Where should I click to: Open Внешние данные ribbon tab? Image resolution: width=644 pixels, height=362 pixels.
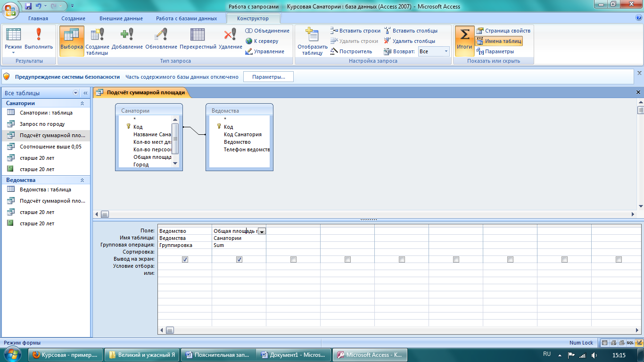pos(121,18)
